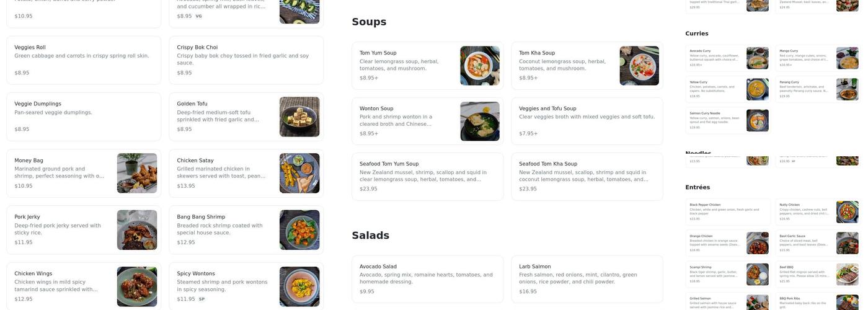The image size is (868, 310).
Task: Choose the Crispy Bok Choi item
Action: 246,60
